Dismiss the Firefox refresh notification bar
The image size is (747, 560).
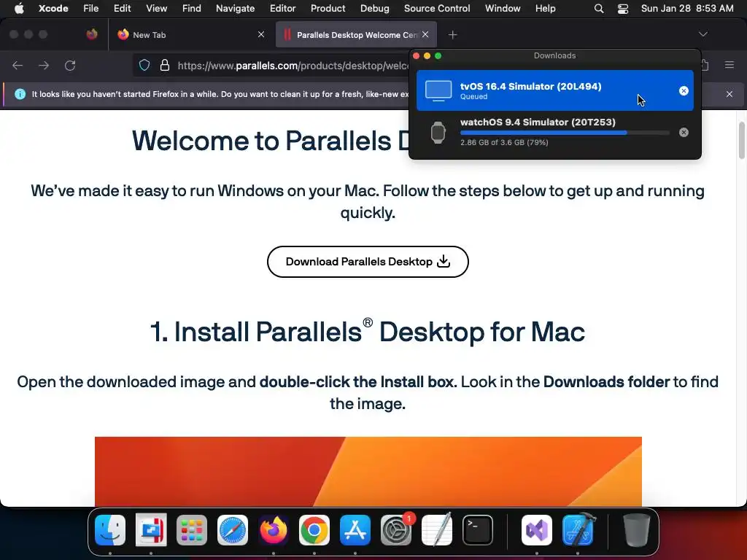(729, 94)
